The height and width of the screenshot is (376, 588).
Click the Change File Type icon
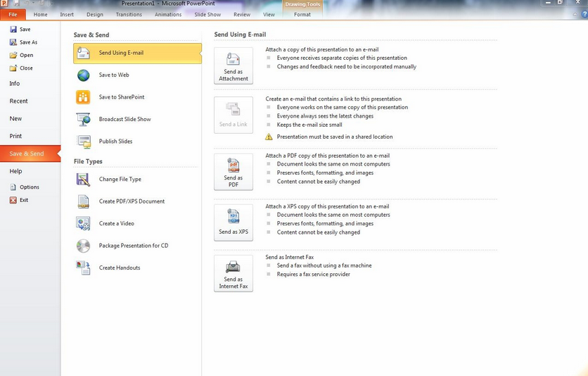[x=83, y=180]
